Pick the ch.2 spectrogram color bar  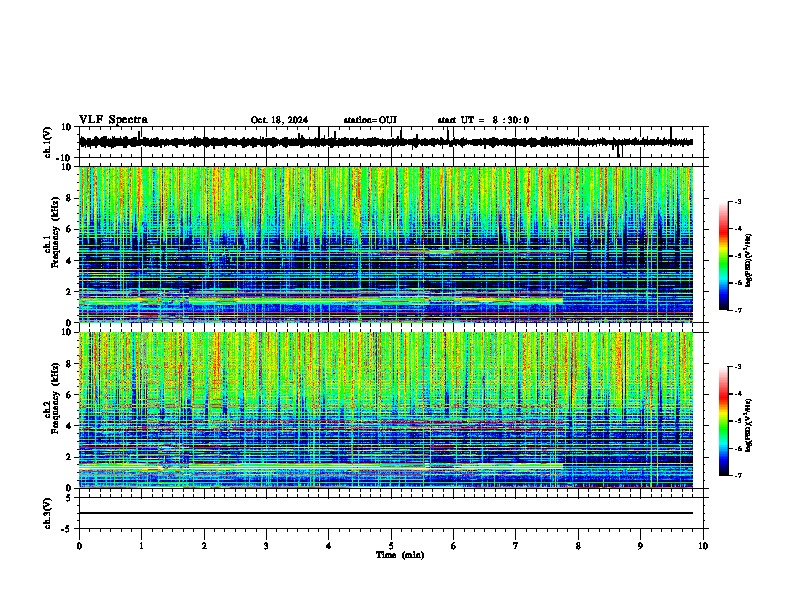724,421
